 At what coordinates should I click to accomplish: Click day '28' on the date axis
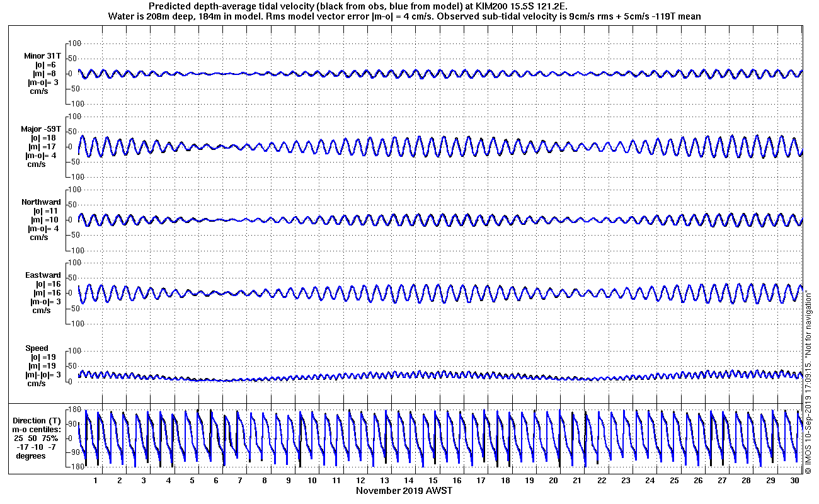pyautogui.click(x=747, y=480)
